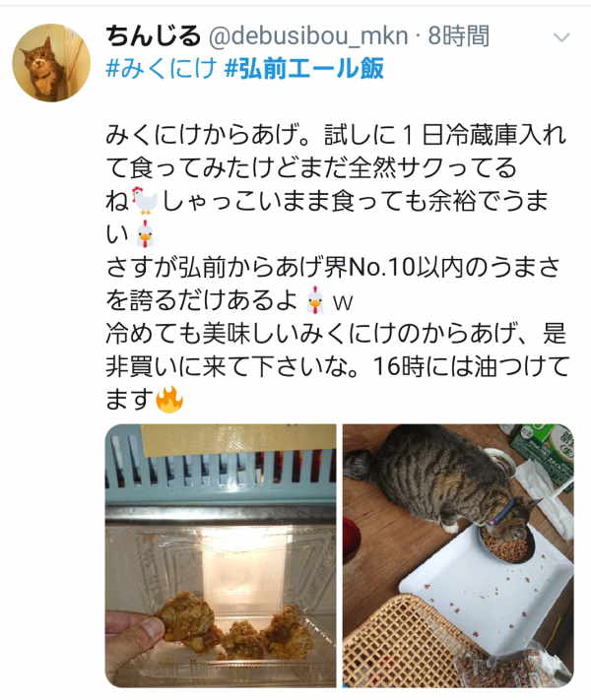The width and height of the screenshot is (591, 700).
Task: Click the fire emoji after ます
Action: point(168,399)
